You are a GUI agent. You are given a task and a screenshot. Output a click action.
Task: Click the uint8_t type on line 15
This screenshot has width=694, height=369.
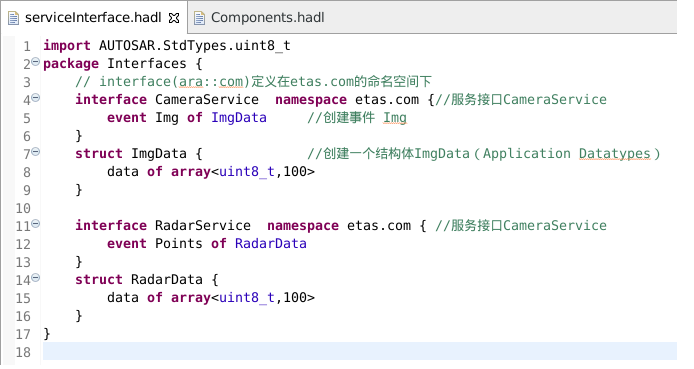[x=247, y=298]
